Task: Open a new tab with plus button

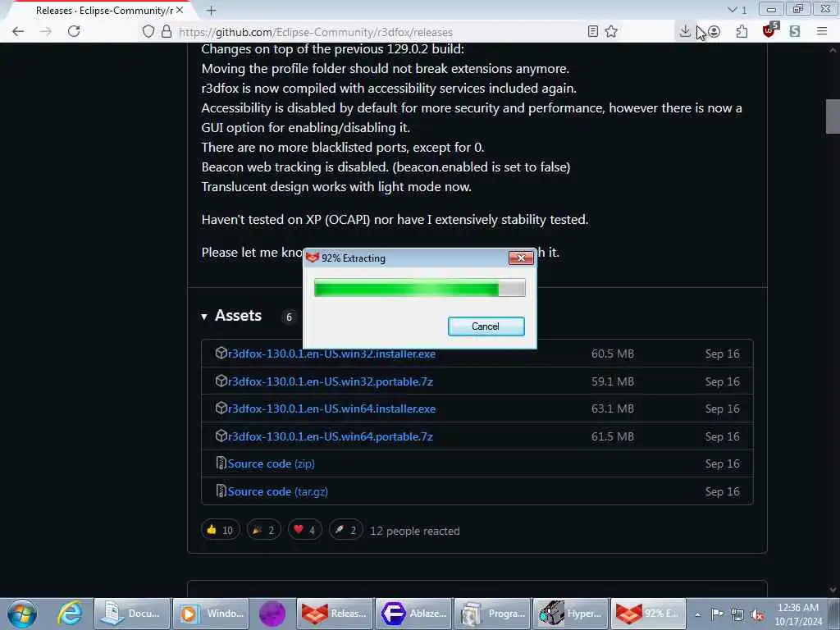Action: tap(211, 10)
